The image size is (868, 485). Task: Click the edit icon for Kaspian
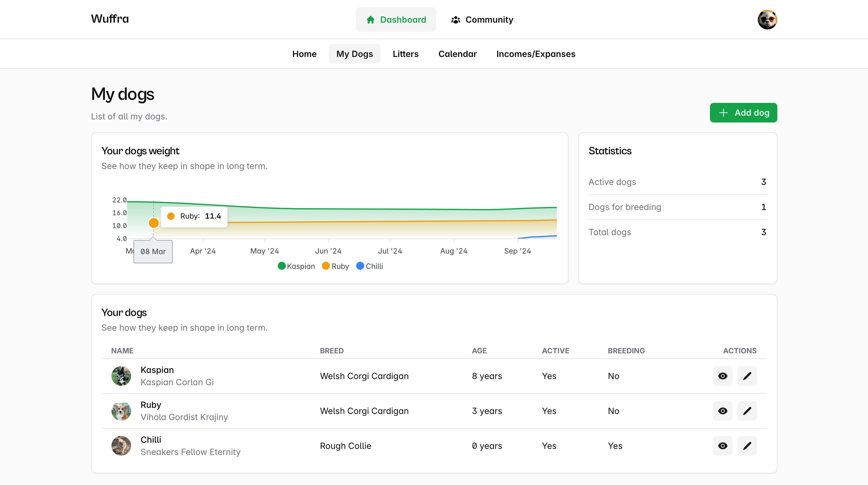[747, 375]
